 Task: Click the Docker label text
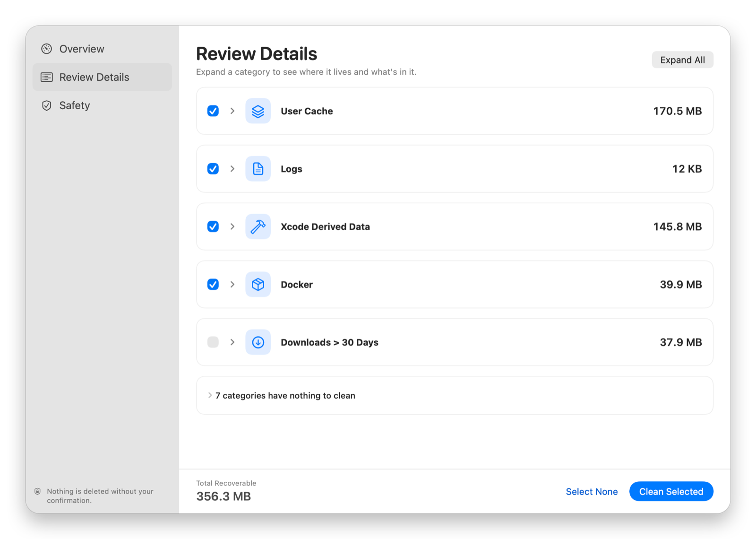coord(297,285)
